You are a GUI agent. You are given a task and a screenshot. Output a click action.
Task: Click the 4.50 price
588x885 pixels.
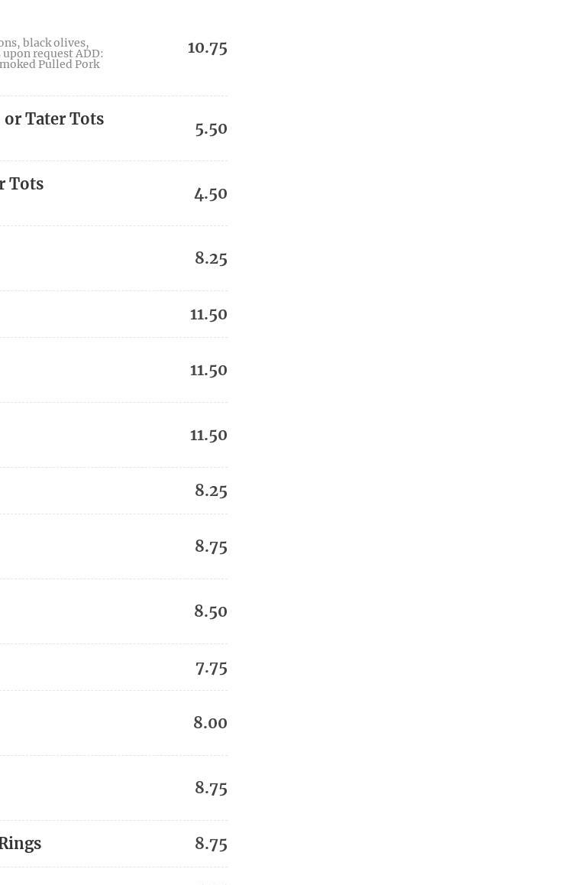coord(210,193)
